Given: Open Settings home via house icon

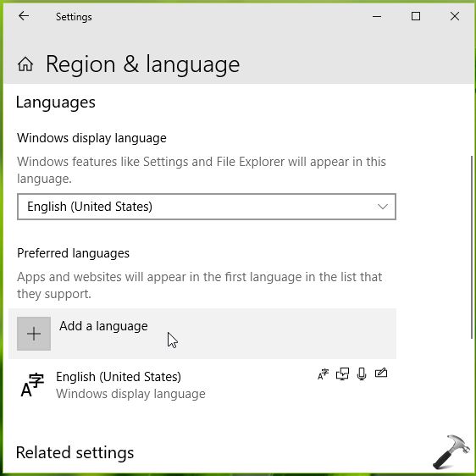Looking at the screenshot, I should [25, 64].
